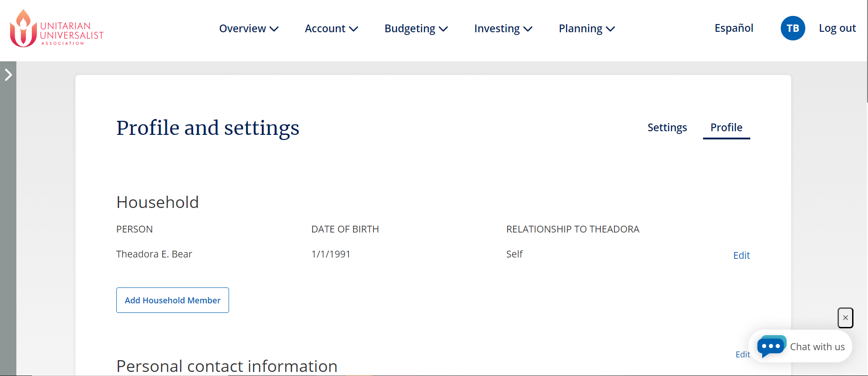Expand the Investing menu

point(503,29)
